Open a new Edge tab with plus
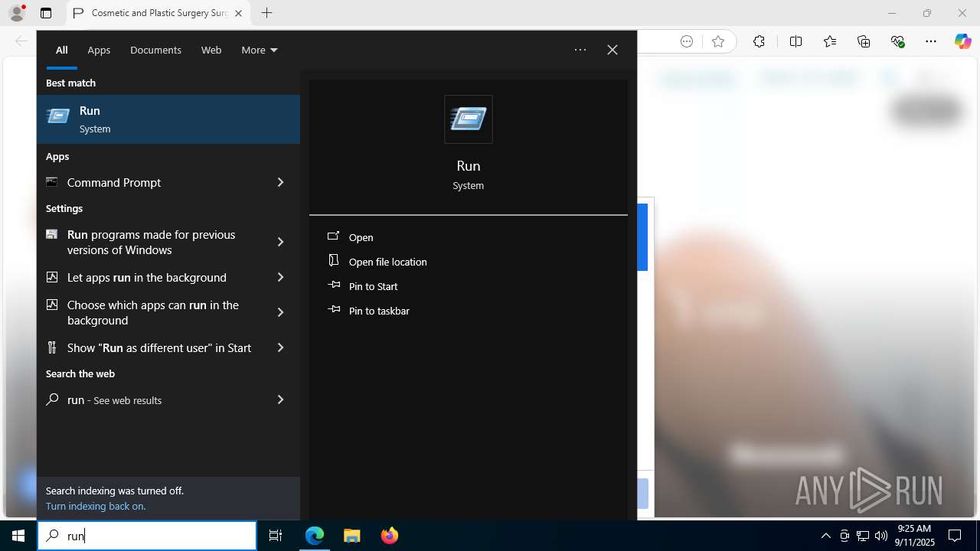The height and width of the screenshot is (551, 980). click(x=266, y=13)
